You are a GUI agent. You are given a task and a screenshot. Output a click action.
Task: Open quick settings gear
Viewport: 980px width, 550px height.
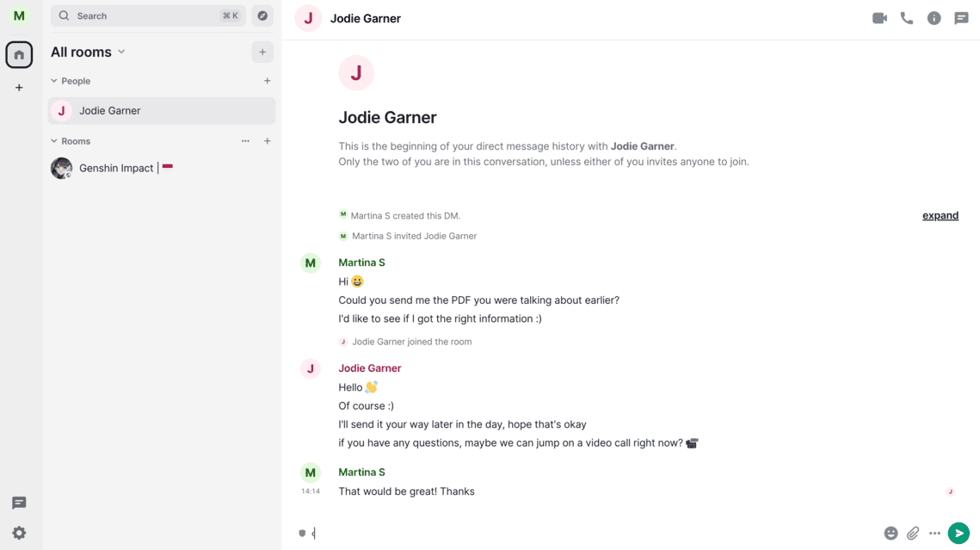tap(19, 534)
